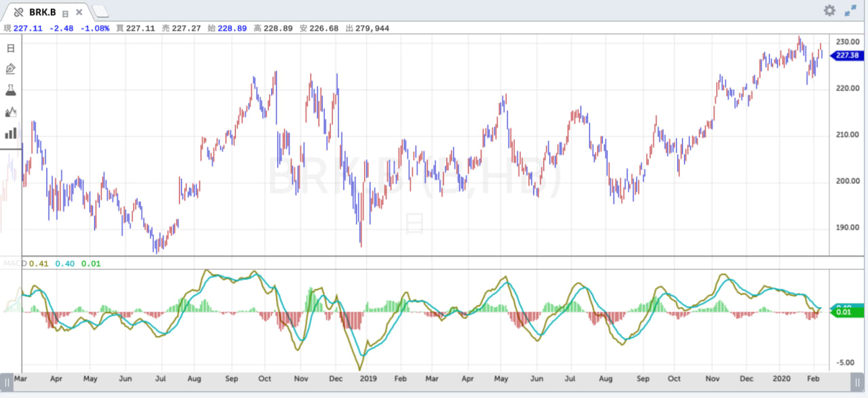Click the link icon in the BRK.B tab

click(x=18, y=12)
